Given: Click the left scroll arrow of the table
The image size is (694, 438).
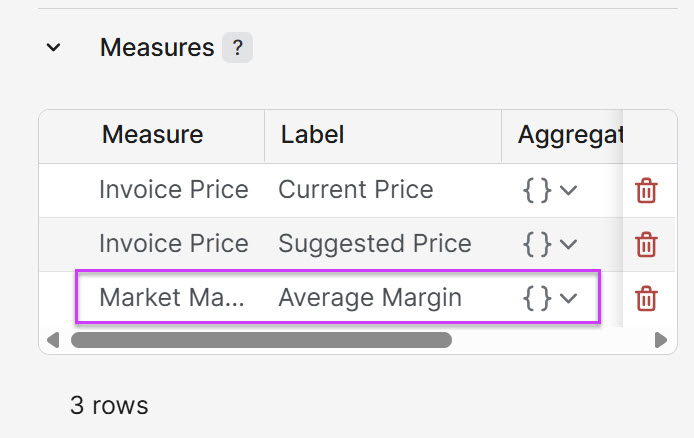Looking at the screenshot, I should [x=51, y=340].
